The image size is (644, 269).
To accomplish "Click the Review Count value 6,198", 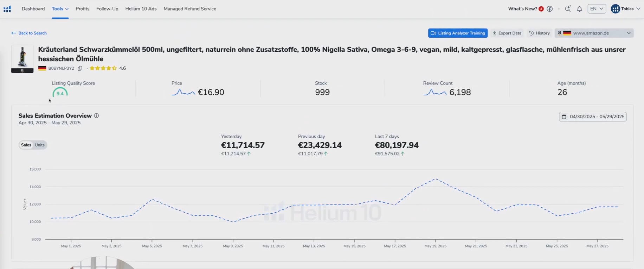I will click(460, 92).
